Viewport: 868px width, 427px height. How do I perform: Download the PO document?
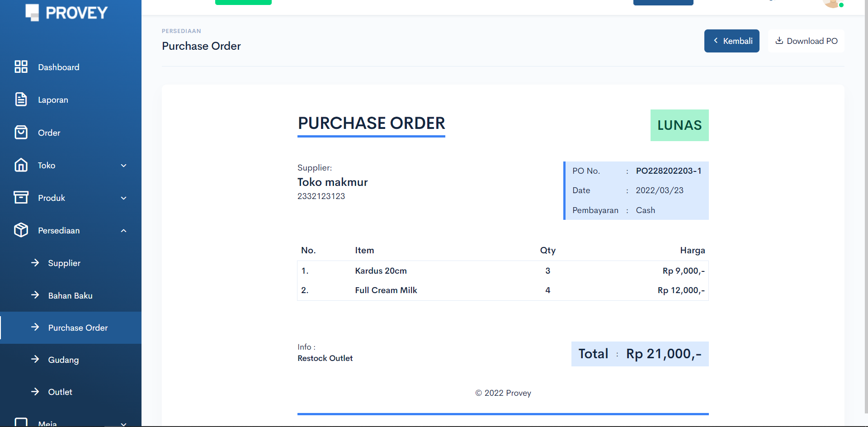[x=806, y=41]
